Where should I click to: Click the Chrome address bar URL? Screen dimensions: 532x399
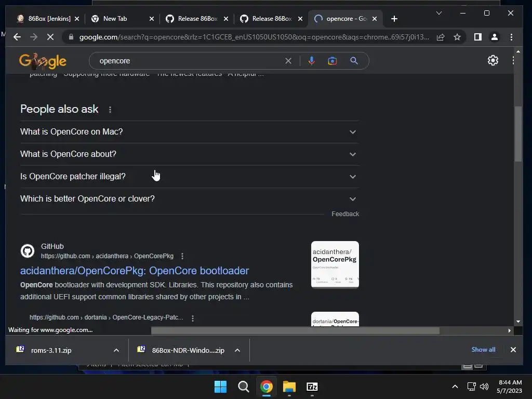pos(254,37)
